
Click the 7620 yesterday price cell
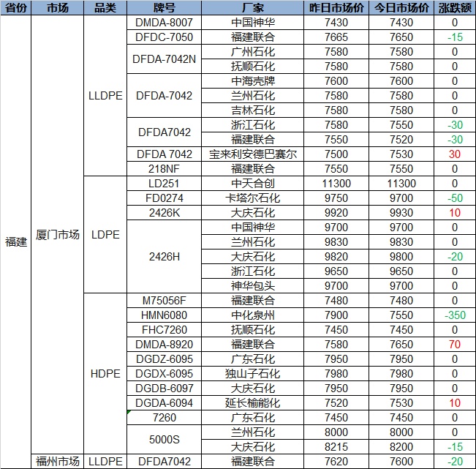pos(336,462)
